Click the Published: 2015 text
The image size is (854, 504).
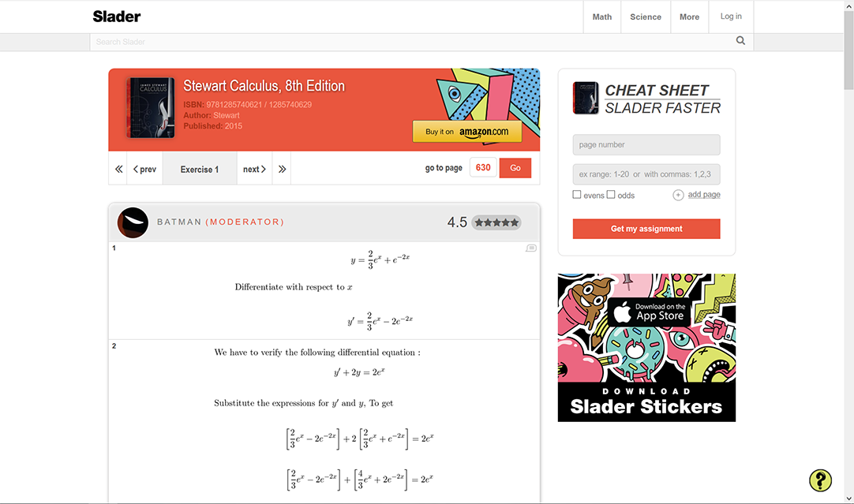[x=212, y=125]
